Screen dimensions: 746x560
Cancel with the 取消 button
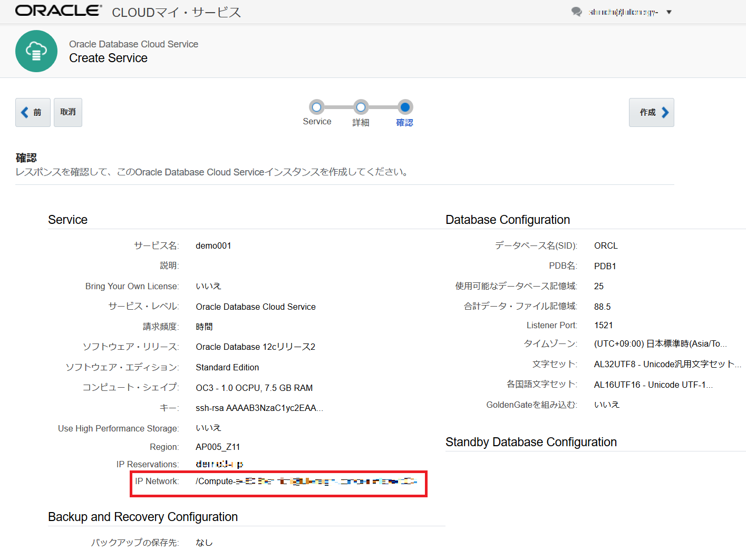click(68, 112)
